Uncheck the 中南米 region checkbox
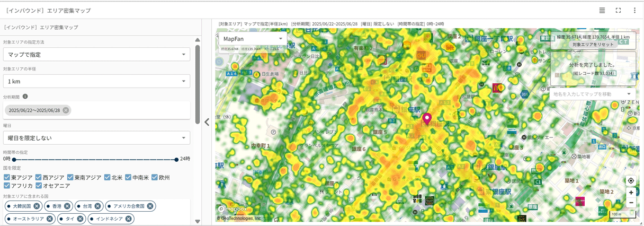Image resolution: width=644 pixels, height=226 pixels. tap(128, 177)
